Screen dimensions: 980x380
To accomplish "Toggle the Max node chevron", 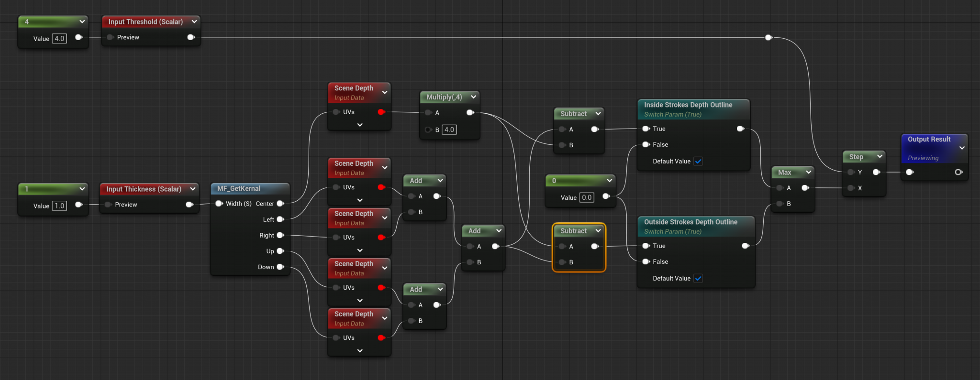I will pyautogui.click(x=808, y=172).
